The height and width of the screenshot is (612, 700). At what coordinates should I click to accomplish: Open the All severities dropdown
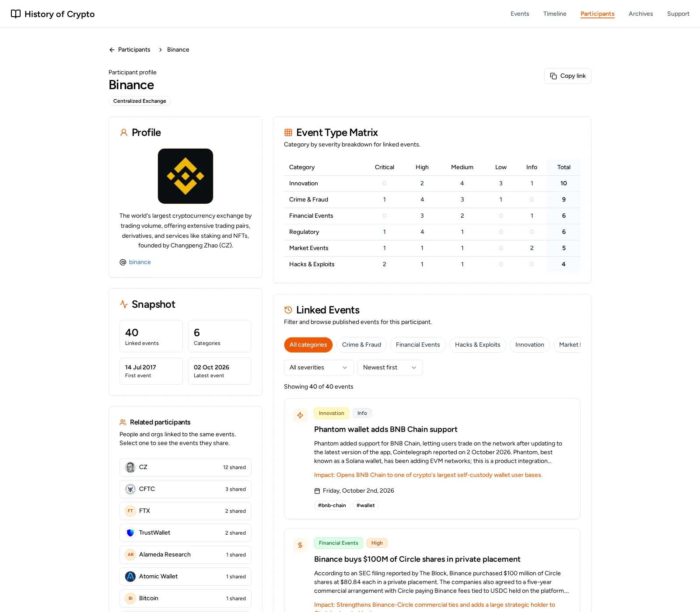click(x=319, y=368)
